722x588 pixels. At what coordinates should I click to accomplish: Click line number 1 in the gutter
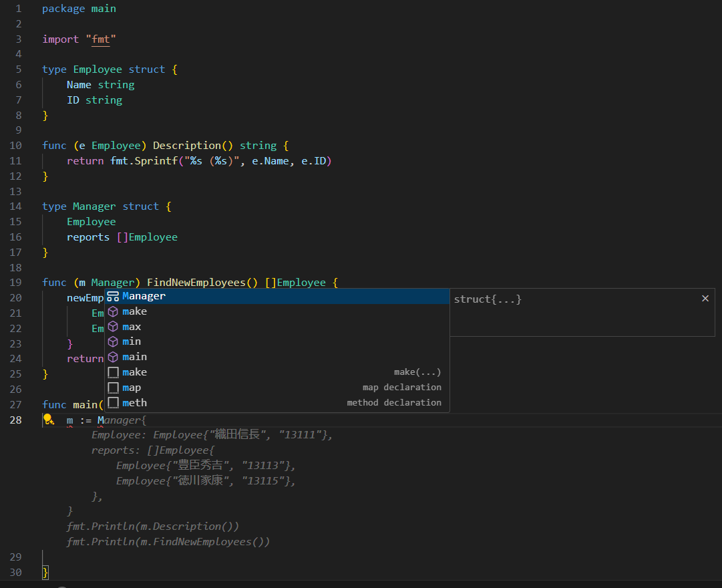coord(18,9)
